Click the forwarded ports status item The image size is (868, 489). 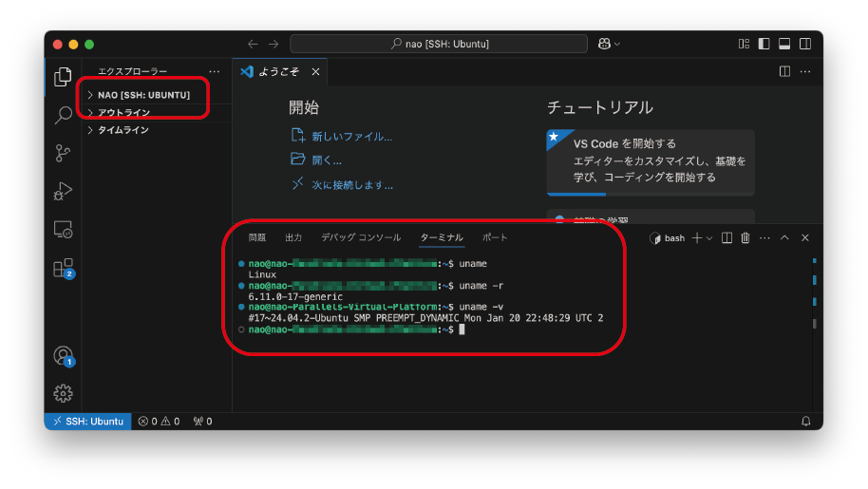[x=202, y=422]
